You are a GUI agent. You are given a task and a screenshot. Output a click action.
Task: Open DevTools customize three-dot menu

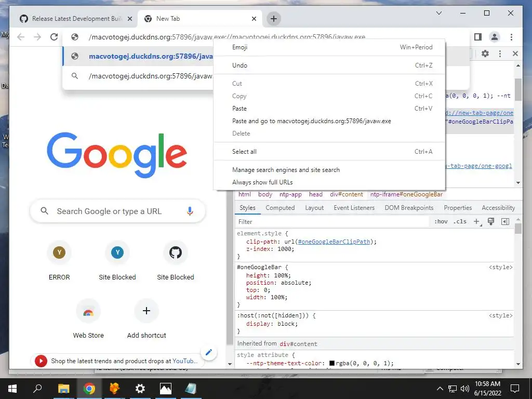coord(500,54)
